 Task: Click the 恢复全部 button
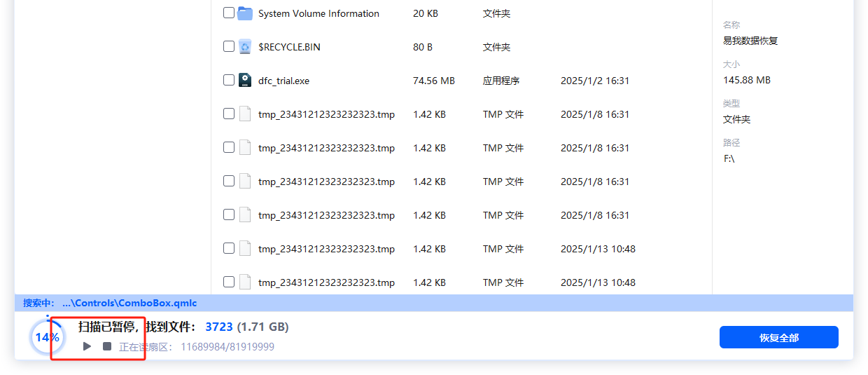point(778,337)
